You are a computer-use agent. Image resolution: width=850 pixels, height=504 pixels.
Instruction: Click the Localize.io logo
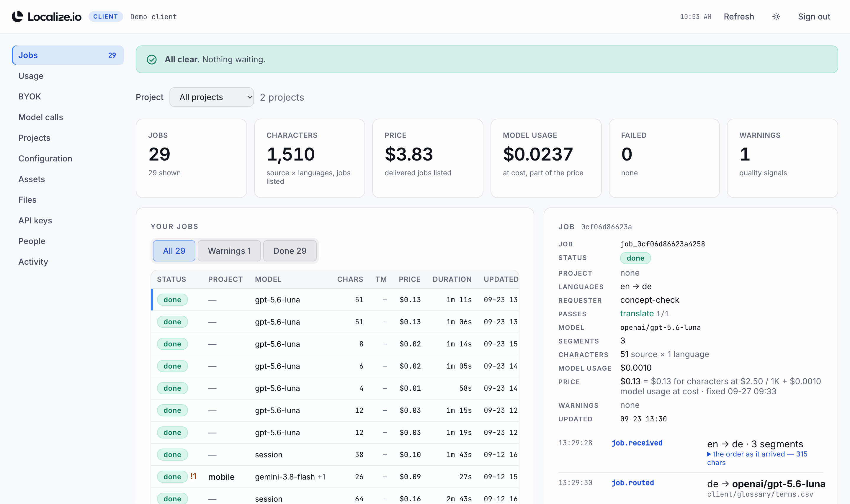click(47, 17)
